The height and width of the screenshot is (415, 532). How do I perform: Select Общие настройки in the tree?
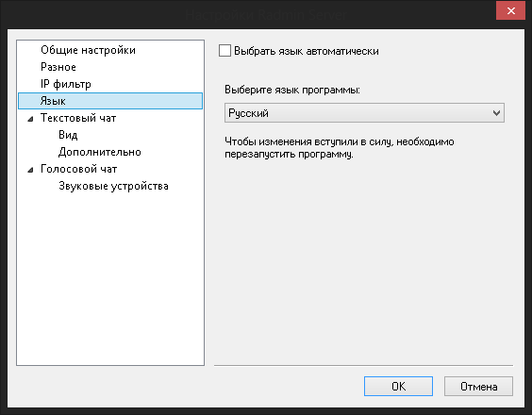pyautogui.click(x=88, y=50)
